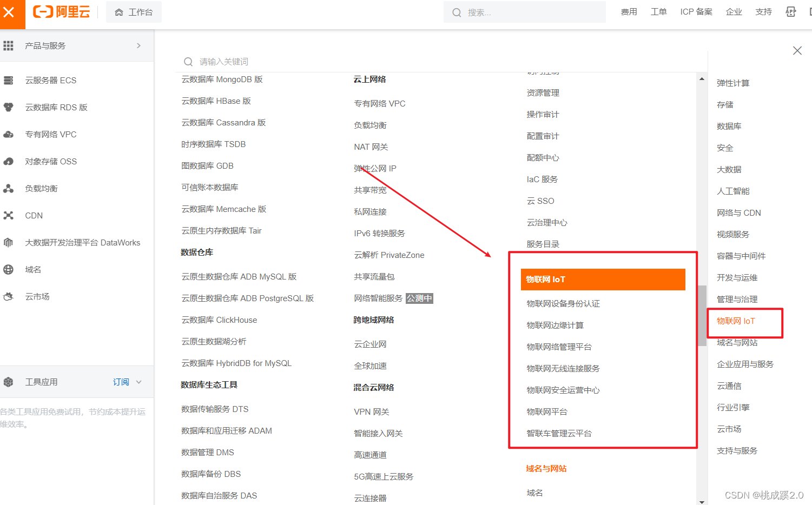
Task: Open 物联网安全运营中心
Action: click(563, 390)
